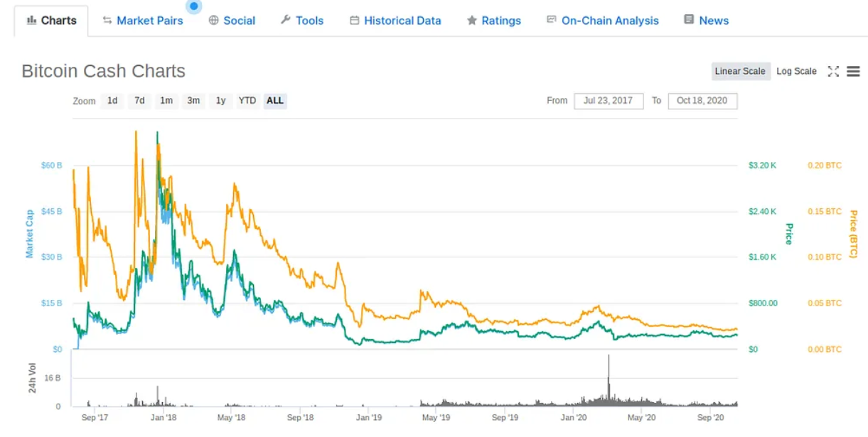Switch to the News tab

pos(707,21)
